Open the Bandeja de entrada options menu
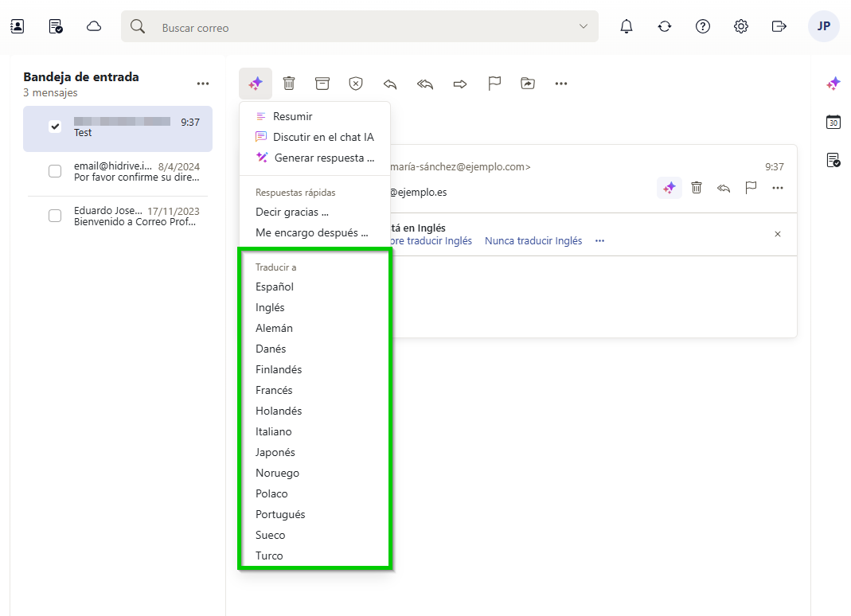The height and width of the screenshot is (616, 851). click(202, 83)
